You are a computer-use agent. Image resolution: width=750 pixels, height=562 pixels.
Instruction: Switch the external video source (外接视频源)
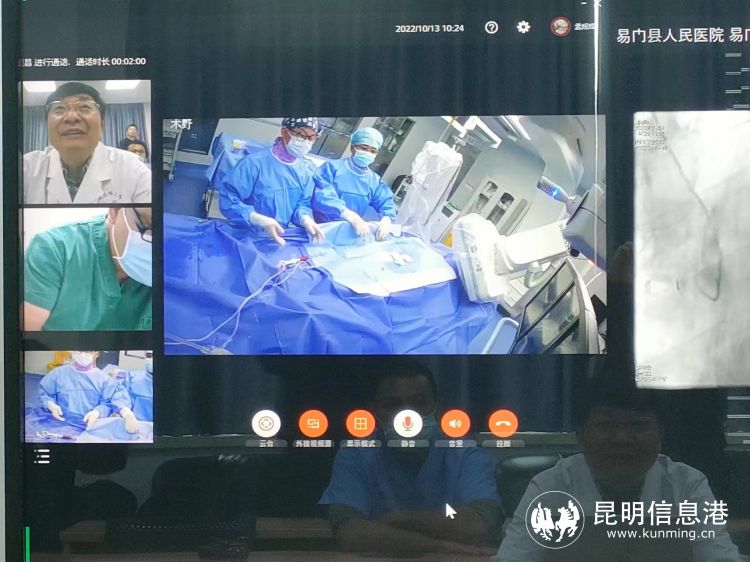tap(313, 423)
